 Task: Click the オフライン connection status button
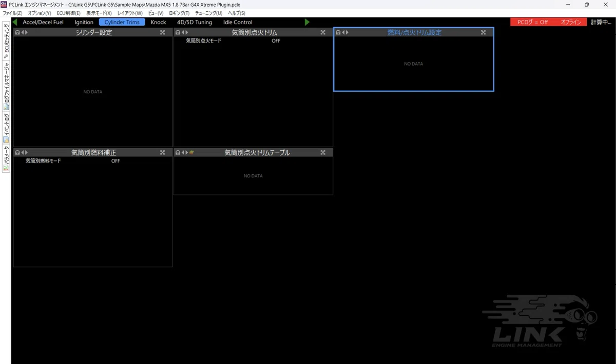571,22
